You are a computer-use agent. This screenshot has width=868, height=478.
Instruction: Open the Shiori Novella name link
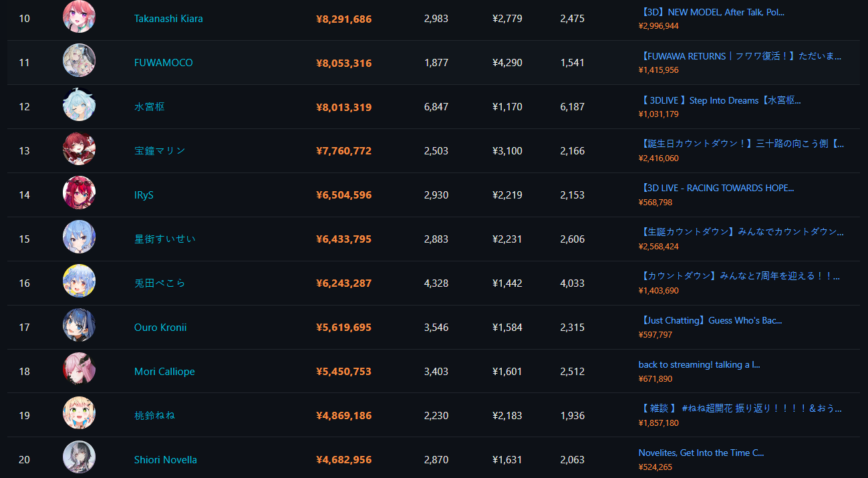click(165, 460)
